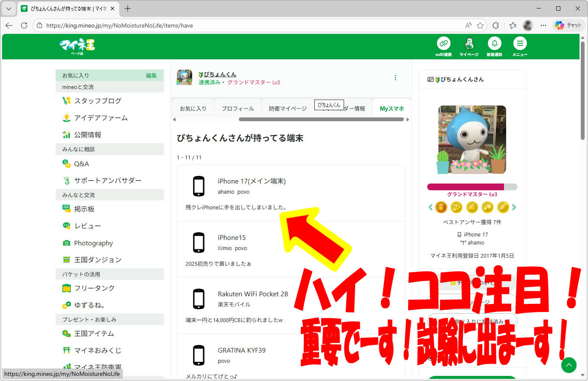Screen dimensions: 588x381
Task: Click the phone icon beside iPhone 17
Action: 199,186
